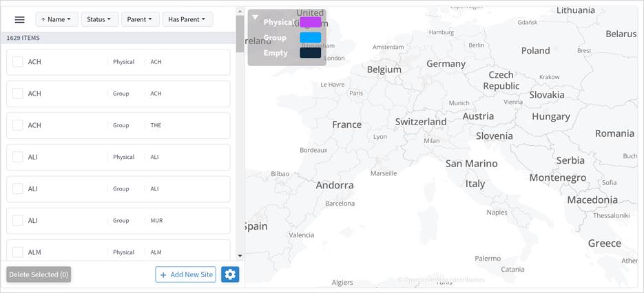Check the ALI Physical row checkbox
The image size is (644, 293).
click(18, 158)
